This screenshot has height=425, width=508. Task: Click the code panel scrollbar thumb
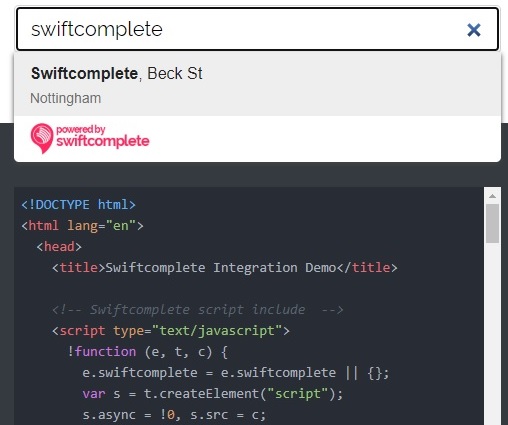[x=492, y=224]
